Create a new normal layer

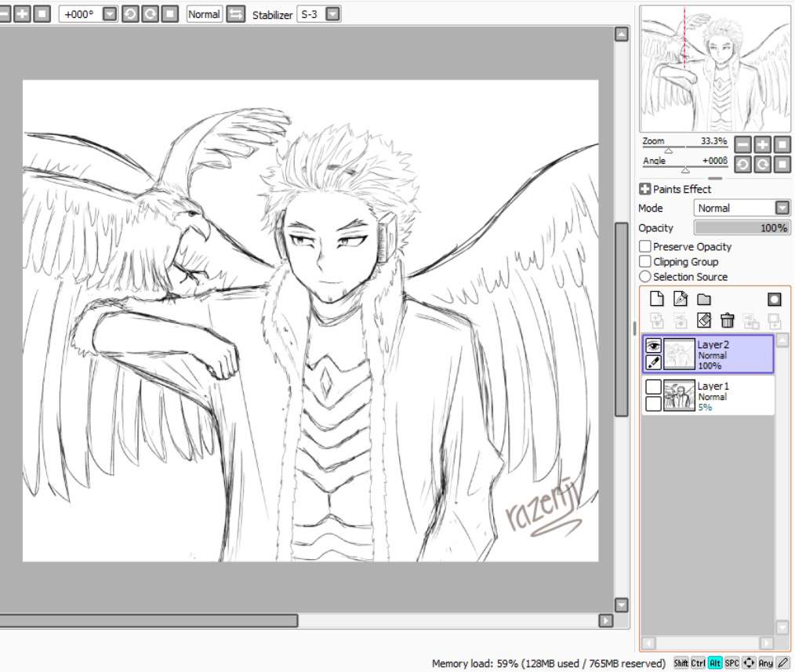point(656,299)
